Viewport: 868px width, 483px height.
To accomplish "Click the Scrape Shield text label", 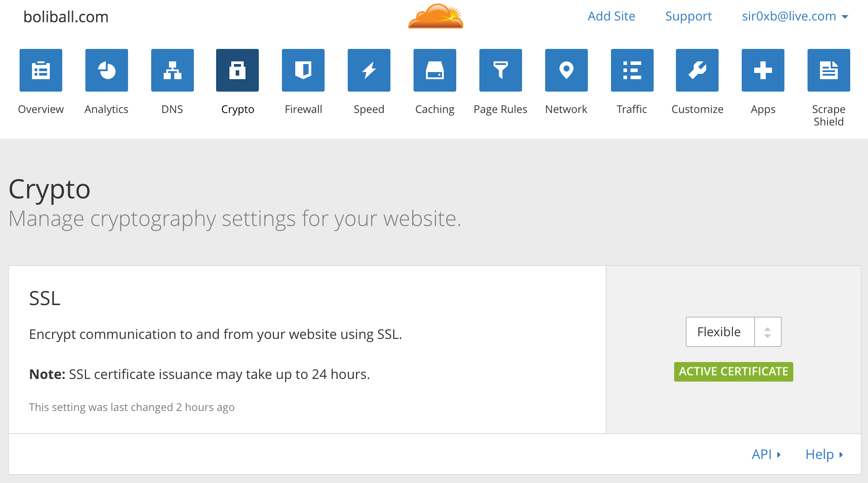I will pos(829,116).
